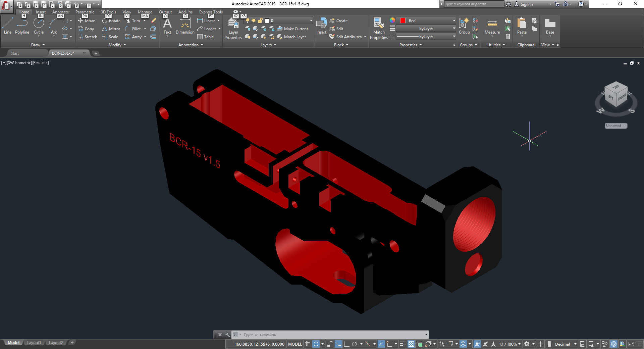
Task: Switch to the Layout1 tab
Action: [34, 343]
